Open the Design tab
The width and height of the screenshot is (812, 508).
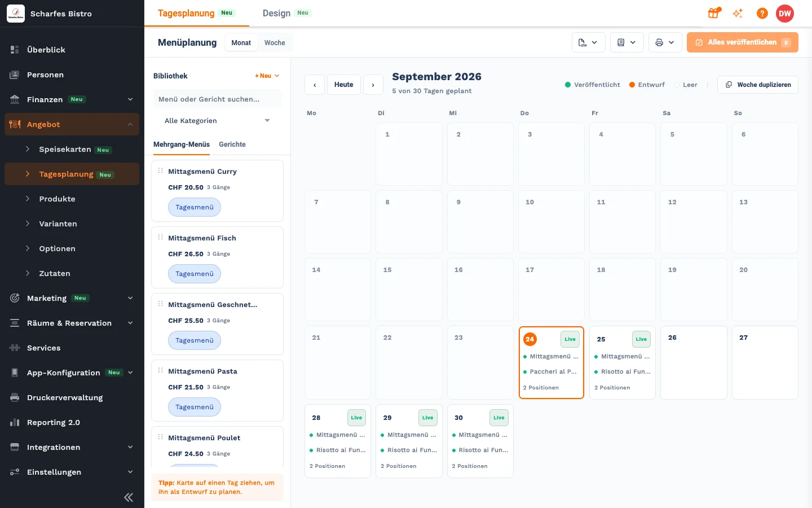(286, 13)
